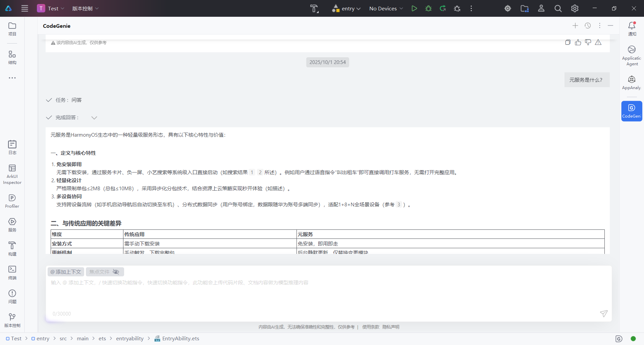Image resolution: width=644 pixels, height=345 pixels.
Task: Open the main hamburger menu
Action: [x=25, y=8]
